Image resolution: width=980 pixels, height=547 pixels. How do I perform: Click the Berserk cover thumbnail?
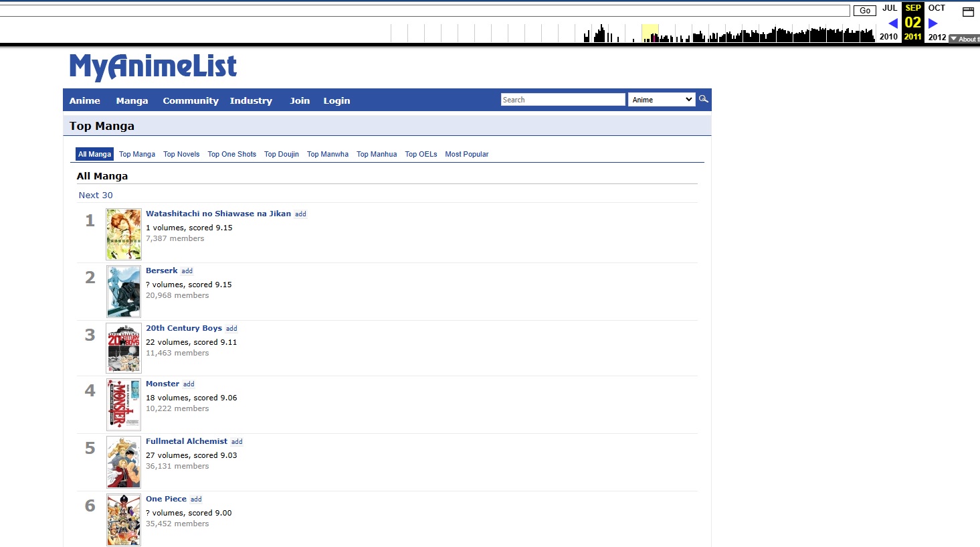pos(124,291)
